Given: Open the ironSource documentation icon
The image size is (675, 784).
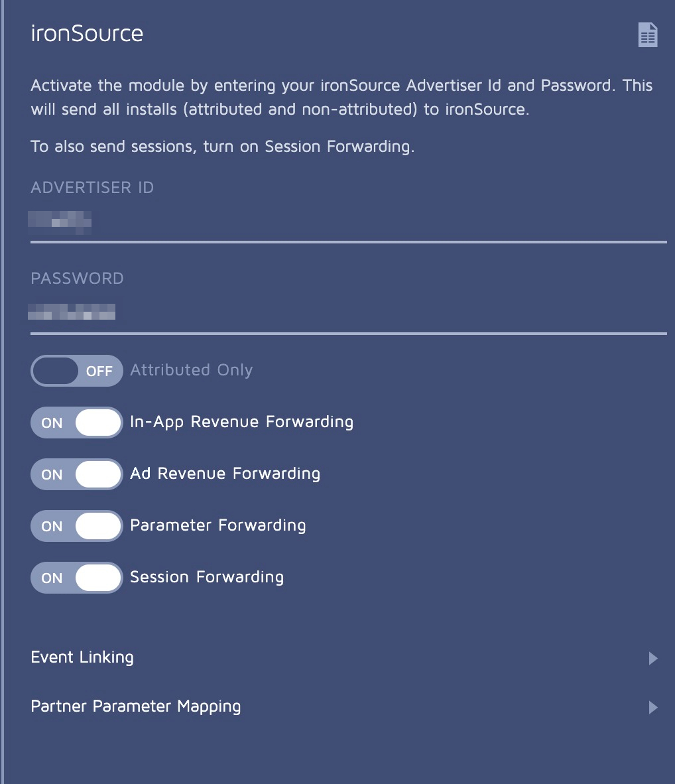Looking at the screenshot, I should point(646,34).
